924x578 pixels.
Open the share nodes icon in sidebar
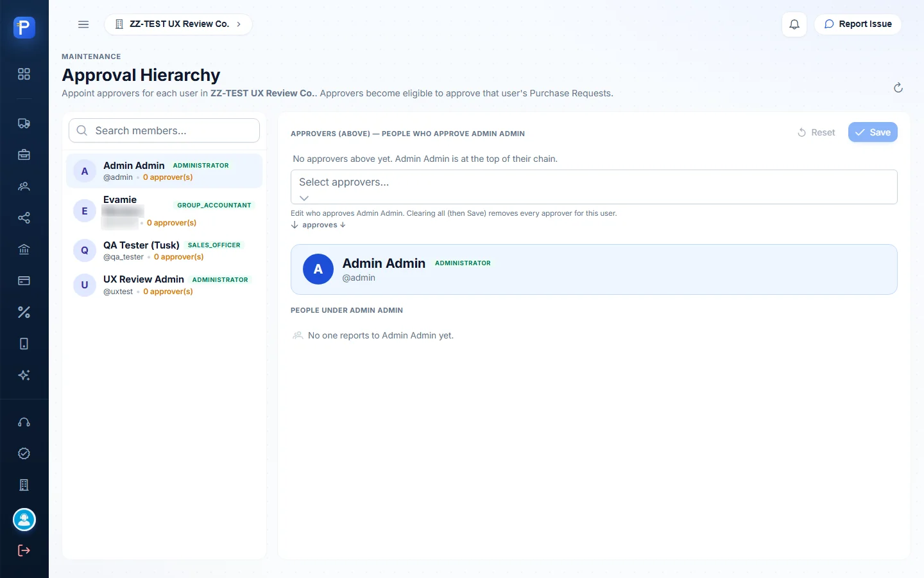[x=24, y=218]
